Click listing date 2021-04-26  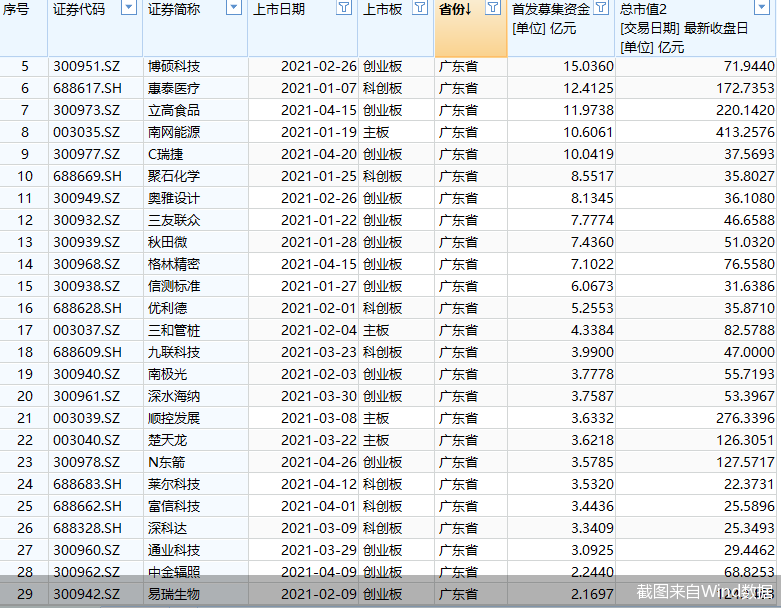pyautogui.click(x=319, y=462)
